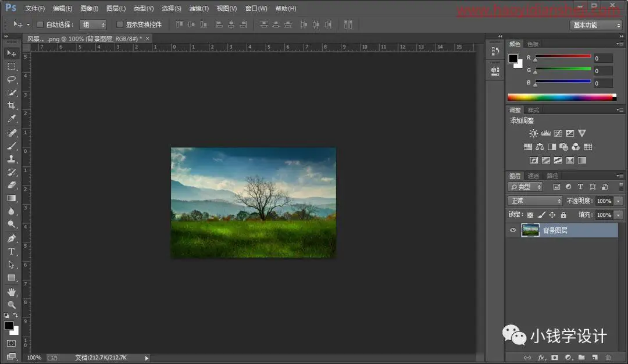This screenshot has height=364, width=628.
Task: Toggle lock all padlock icon
Action: coord(563,215)
